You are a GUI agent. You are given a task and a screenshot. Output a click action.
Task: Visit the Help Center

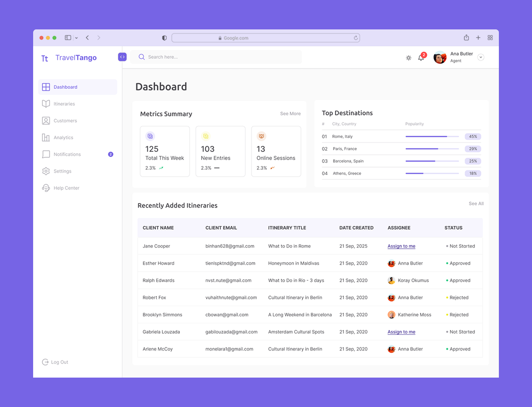66,188
